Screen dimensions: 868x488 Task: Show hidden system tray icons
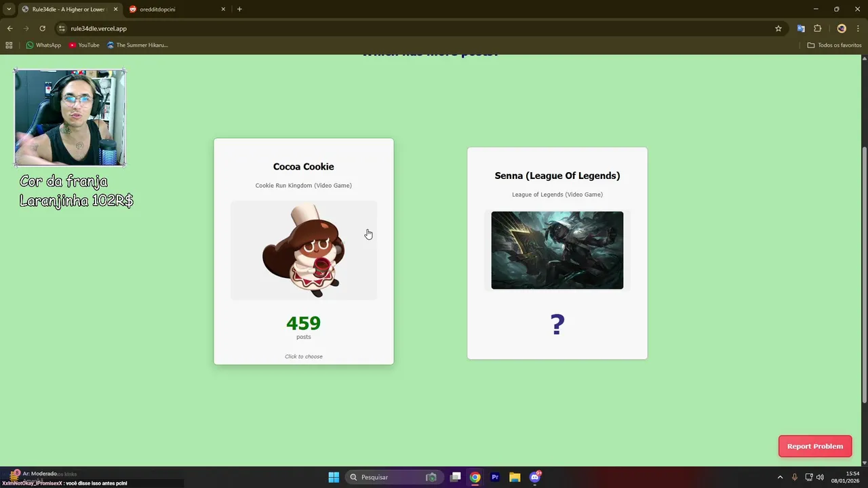coord(780,477)
